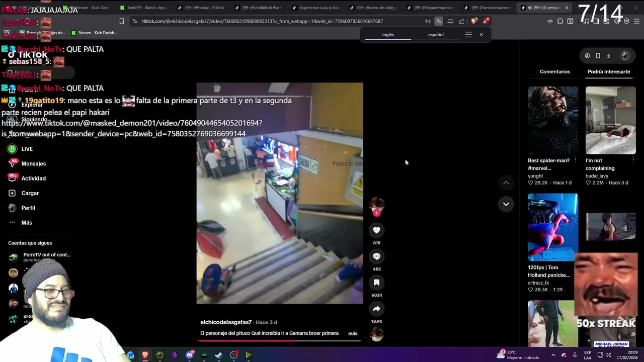This screenshot has height=362, width=644.
Task: Open options for I'm not complaining card
Action: click(633, 160)
